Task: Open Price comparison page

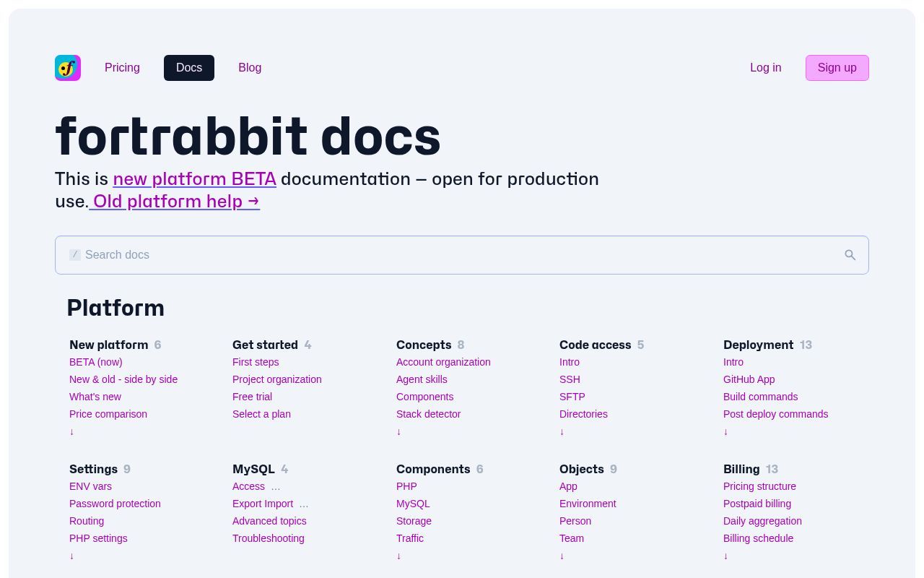Action: pos(108,414)
